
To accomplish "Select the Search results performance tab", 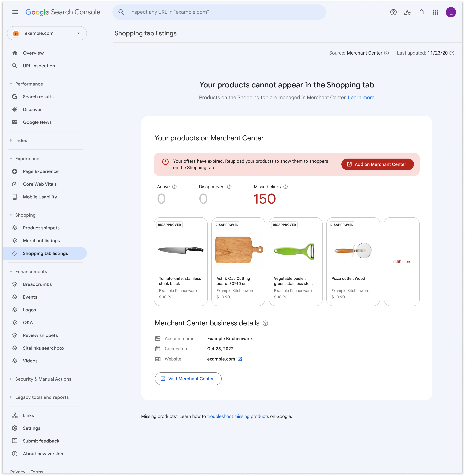I will 38,96.
